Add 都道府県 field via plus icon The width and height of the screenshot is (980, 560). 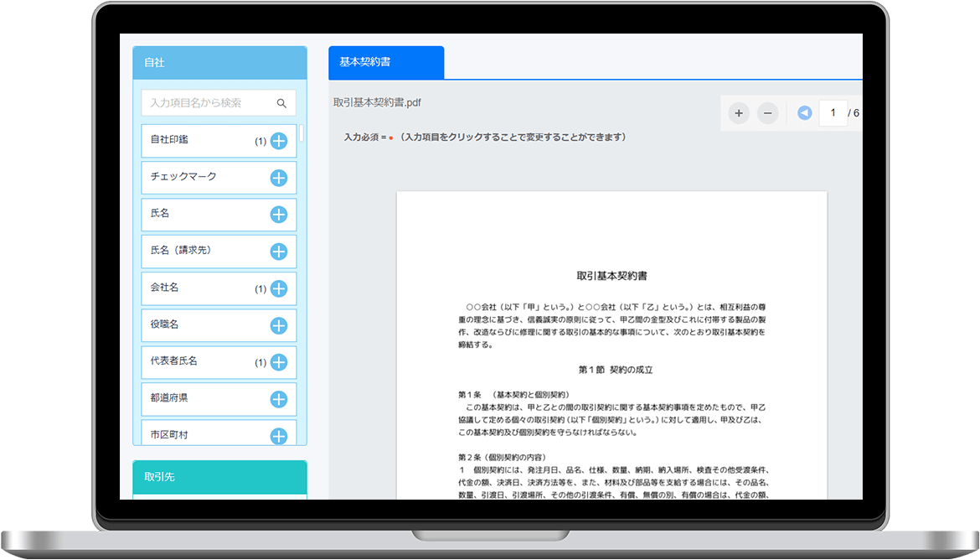[279, 399]
